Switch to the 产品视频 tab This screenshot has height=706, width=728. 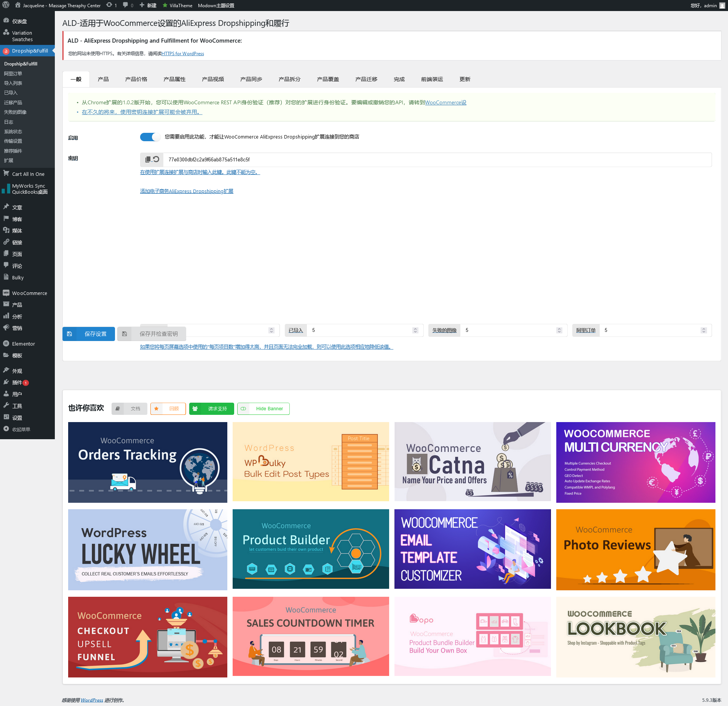click(x=213, y=79)
